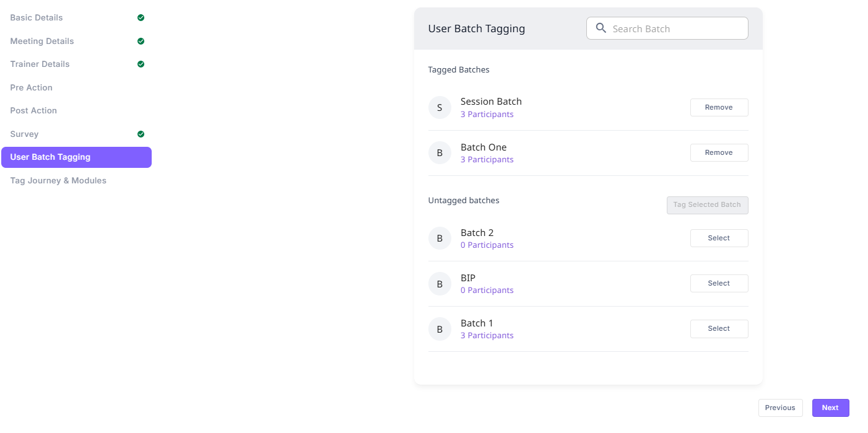
Task: Remove the Session Batch tag
Action: [719, 107]
